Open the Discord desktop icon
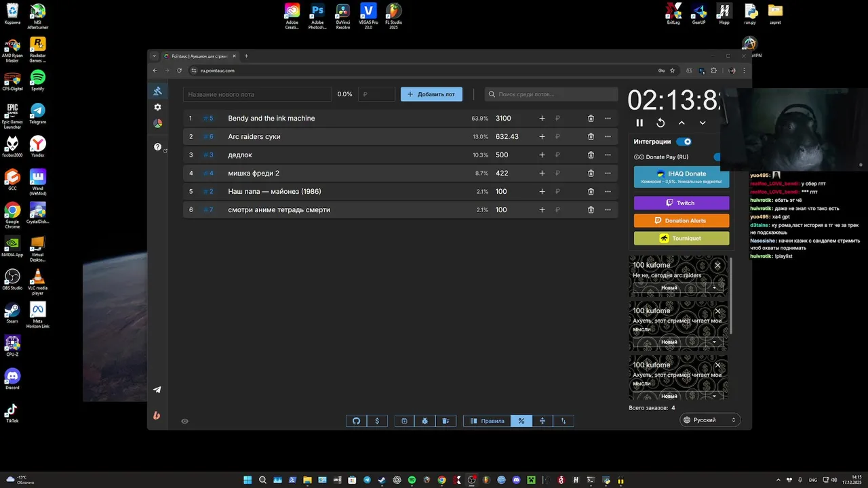The image size is (868, 488). (x=12, y=379)
